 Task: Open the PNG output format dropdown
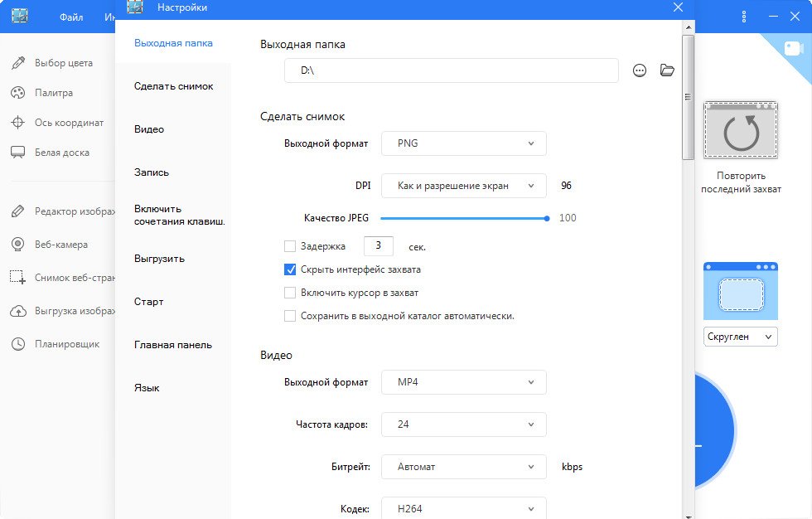pyautogui.click(x=463, y=143)
